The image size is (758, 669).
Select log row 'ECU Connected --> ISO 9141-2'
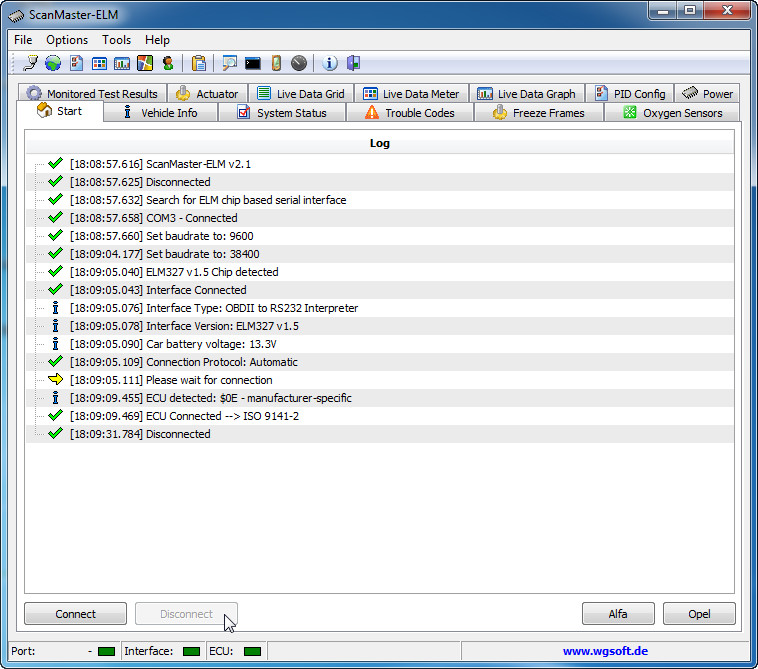[379, 416]
